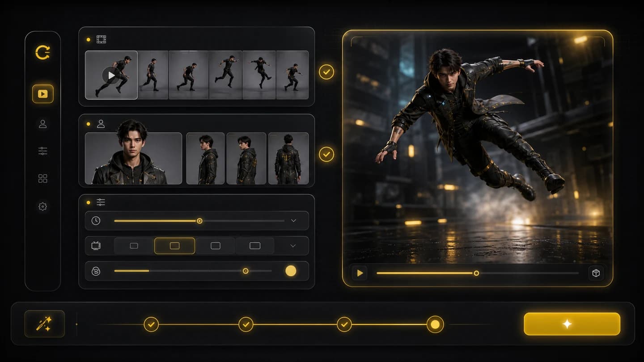644x362 pixels.
Task: Play the first motion reference clip
Action: click(x=111, y=75)
